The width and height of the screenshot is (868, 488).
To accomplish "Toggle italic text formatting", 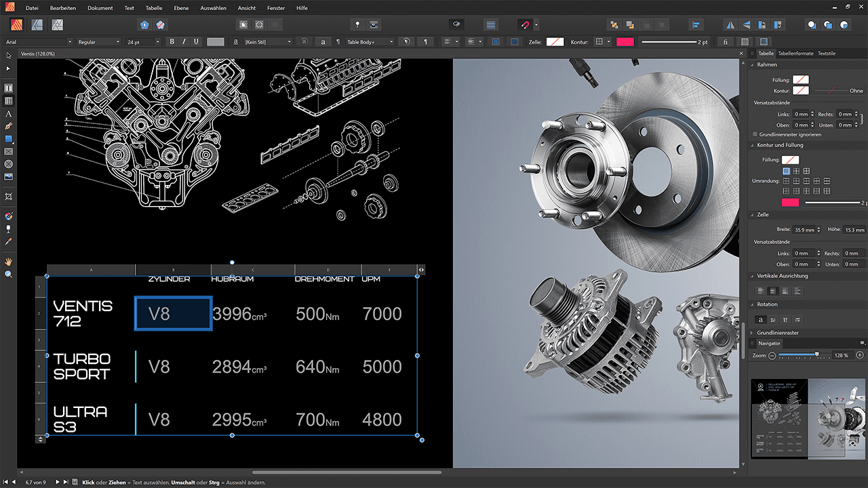I will click(184, 42).
